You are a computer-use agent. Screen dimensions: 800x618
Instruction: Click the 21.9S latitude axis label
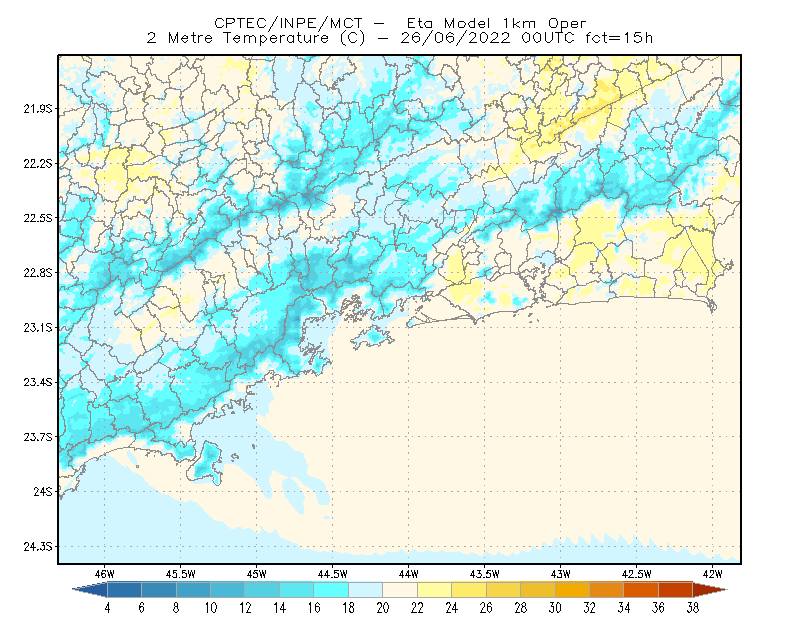[x=38, y=109]
